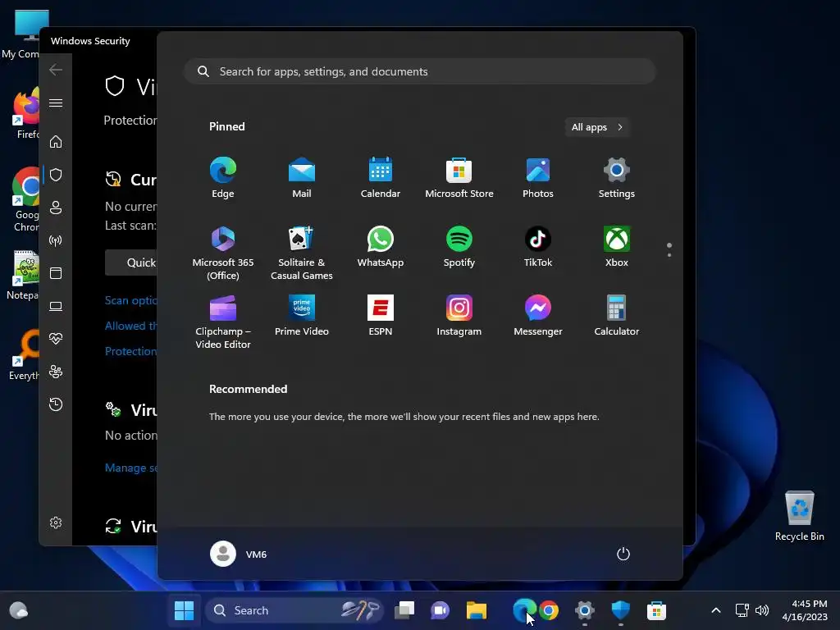Screen dimensions: 840x630
Task: Open App & browser control in sidebar
Action: point(56,273)
